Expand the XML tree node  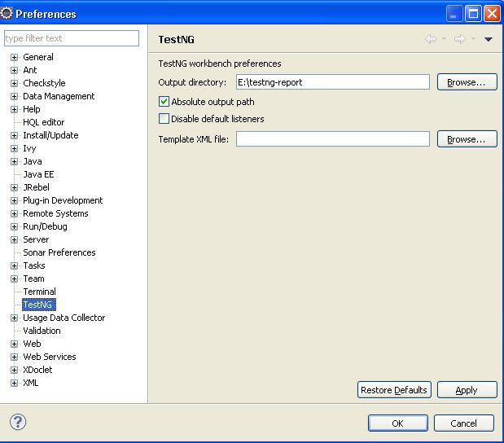point(14,383)
